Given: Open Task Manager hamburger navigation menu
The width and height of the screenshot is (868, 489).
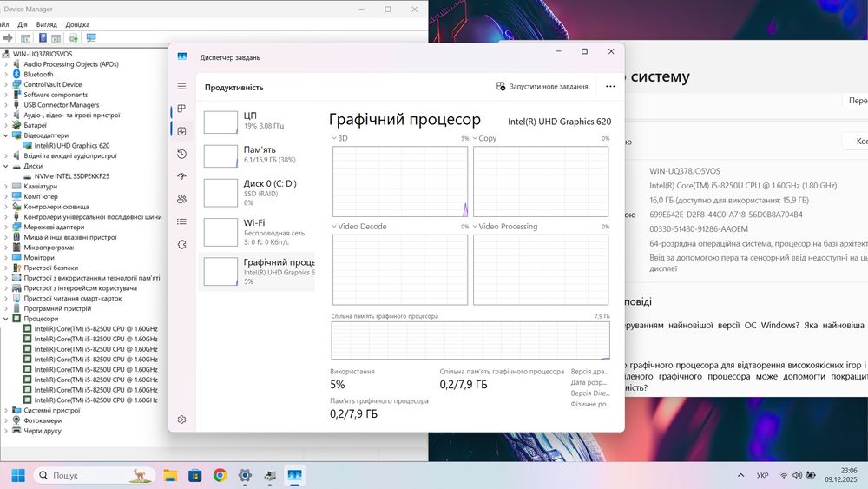Looking at the screenshot, I should click(181, 86).
